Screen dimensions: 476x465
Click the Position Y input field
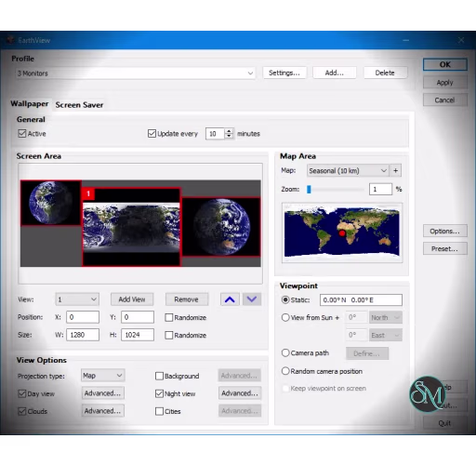(x=138, y=317)
